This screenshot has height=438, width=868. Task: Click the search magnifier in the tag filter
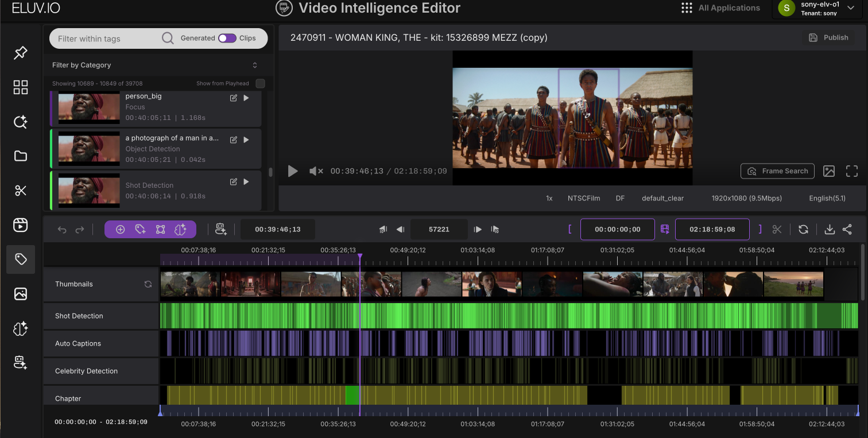[168, 38]
